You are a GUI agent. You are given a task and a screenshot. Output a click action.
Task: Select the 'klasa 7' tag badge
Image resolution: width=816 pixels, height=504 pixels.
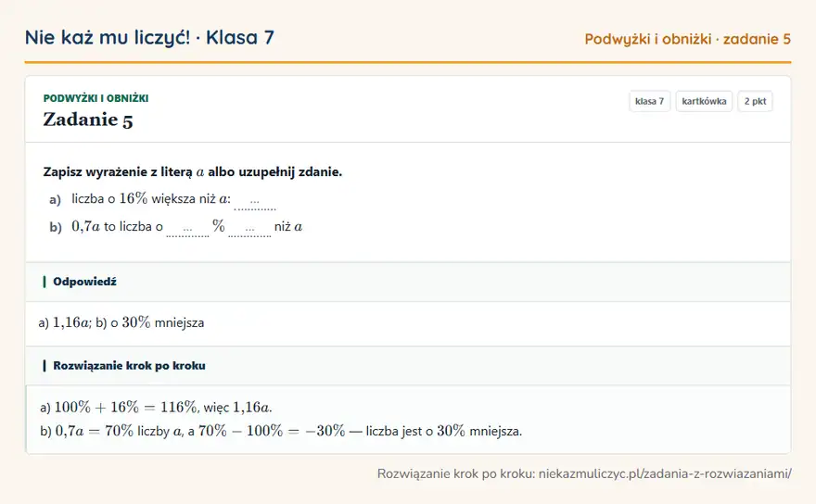point(649,101)
